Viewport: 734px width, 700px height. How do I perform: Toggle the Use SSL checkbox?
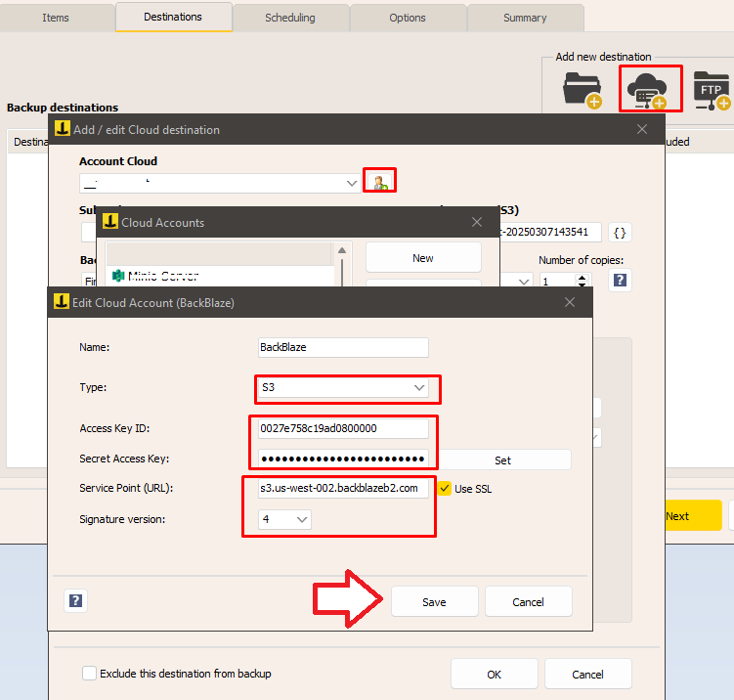pyautogui.click(x=445, y=489)
